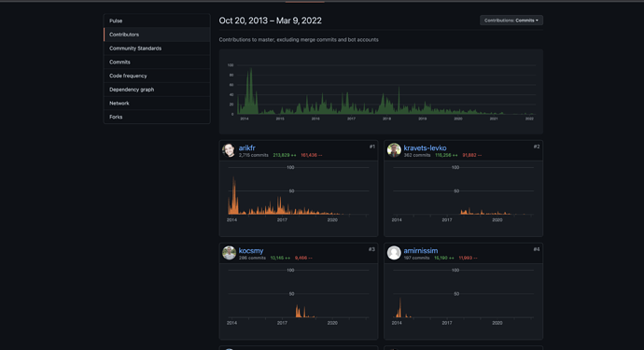Open Contributions: Commits dropdown

511,21
